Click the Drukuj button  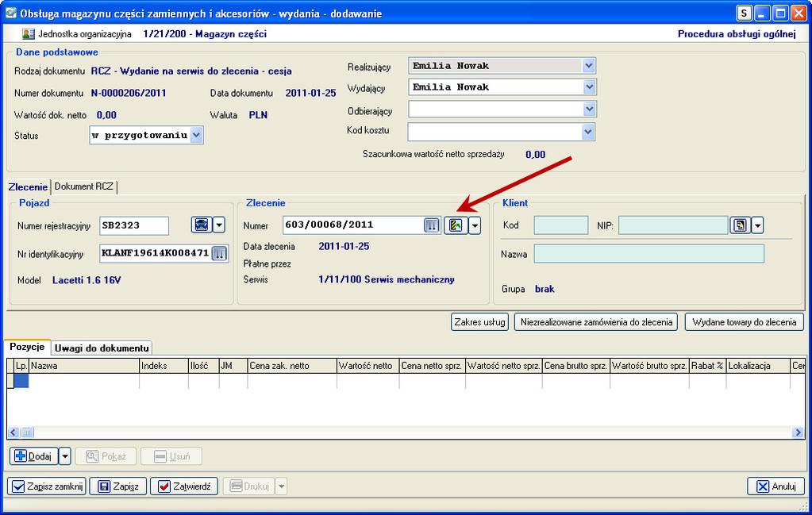click(249, 486)
